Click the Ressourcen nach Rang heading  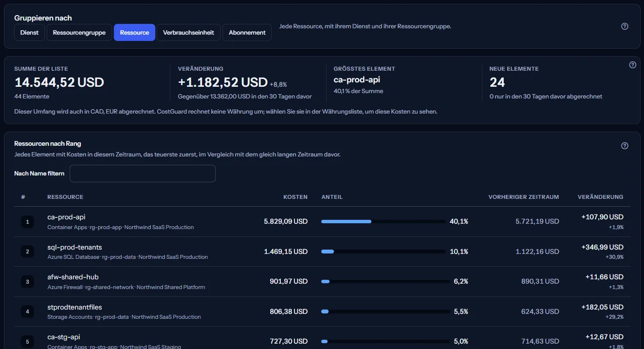pos(48,144)
